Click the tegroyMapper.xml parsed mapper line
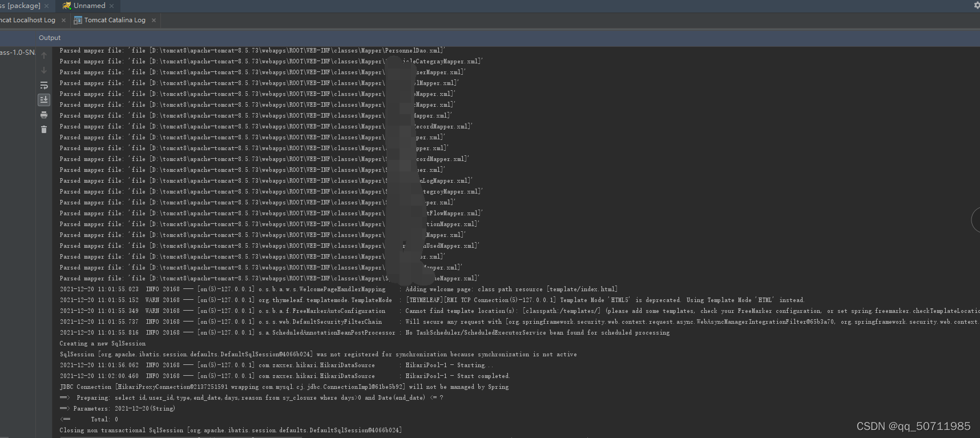This screenshot has height=438, width=980. (x=271, y=191)
